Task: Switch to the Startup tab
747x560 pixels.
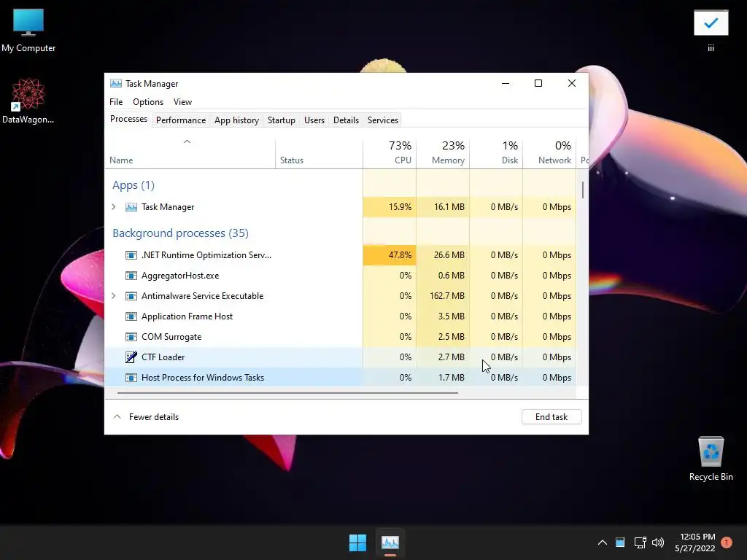Action: (x=282, y=120)
